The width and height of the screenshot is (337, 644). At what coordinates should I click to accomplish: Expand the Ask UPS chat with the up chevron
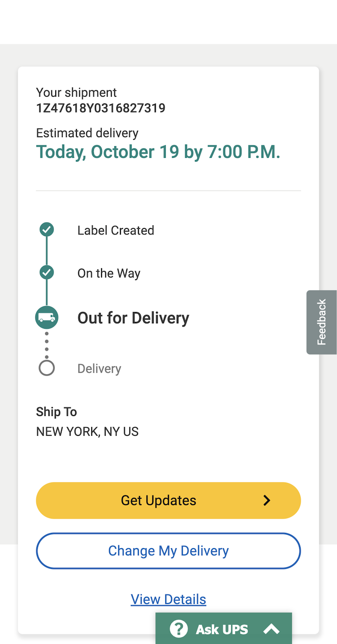pos(271,629)
